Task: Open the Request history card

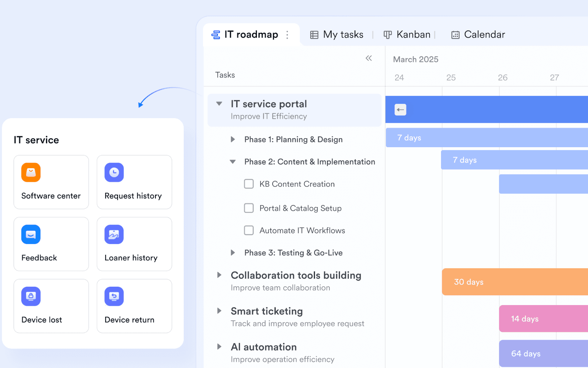Action: [135, 182]
